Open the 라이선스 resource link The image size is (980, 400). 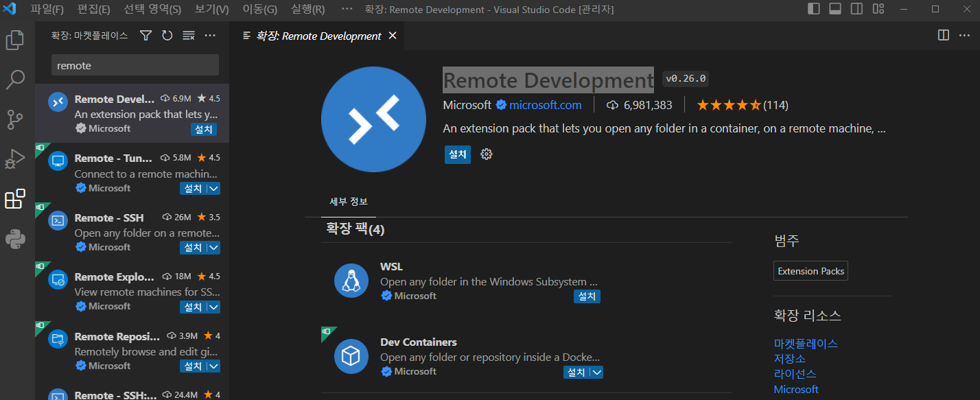(795, 374)
